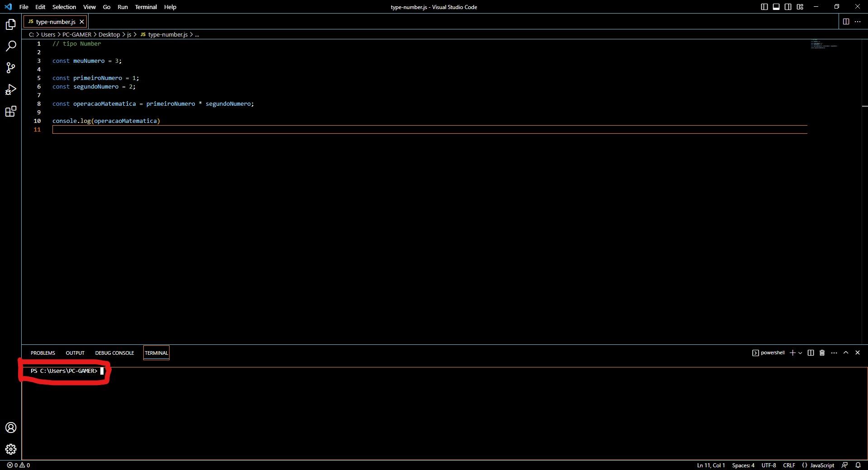Place cursor on line 11 in editor
The image size is (868, 470).
(429, 130)
